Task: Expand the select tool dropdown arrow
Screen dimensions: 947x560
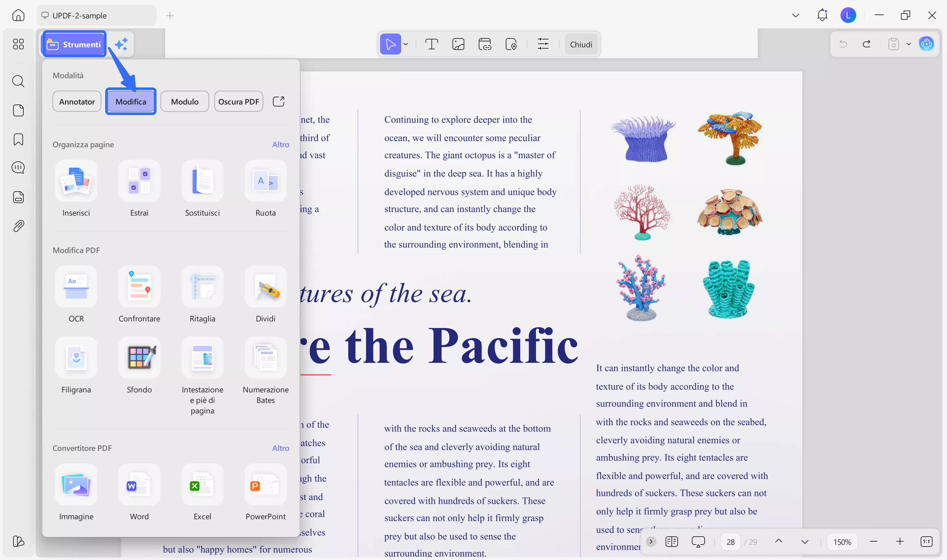Action: pyautogui.click(x=406, y=44)
